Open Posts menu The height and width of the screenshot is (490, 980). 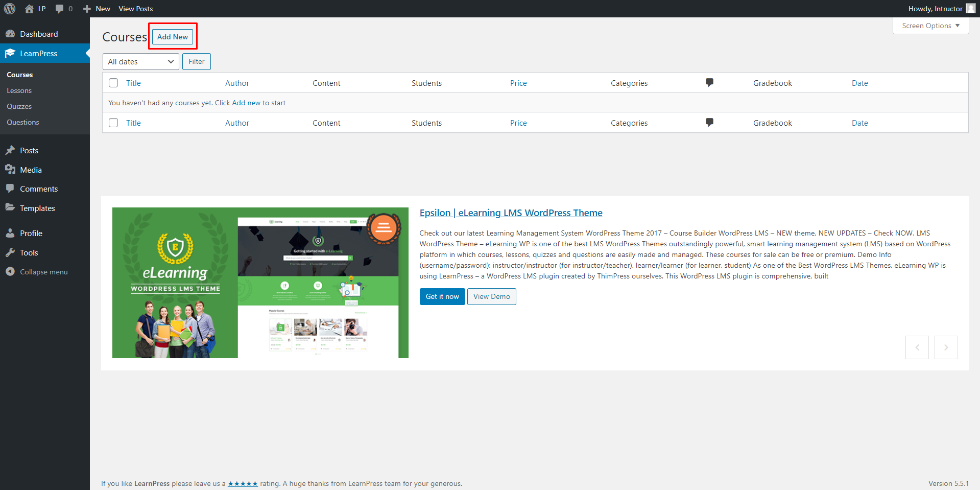coord(29,150)
